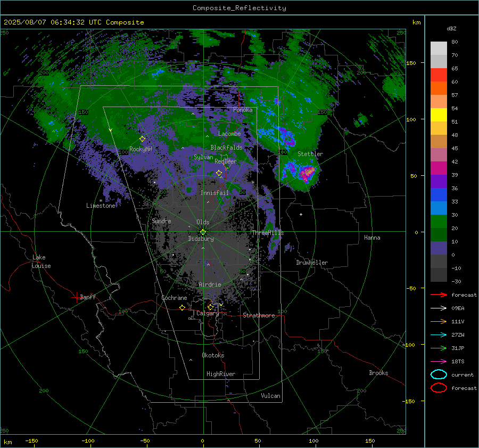Click the 65 dBZ red color swatch
The image size is (479, 448).
click(439, 75)
